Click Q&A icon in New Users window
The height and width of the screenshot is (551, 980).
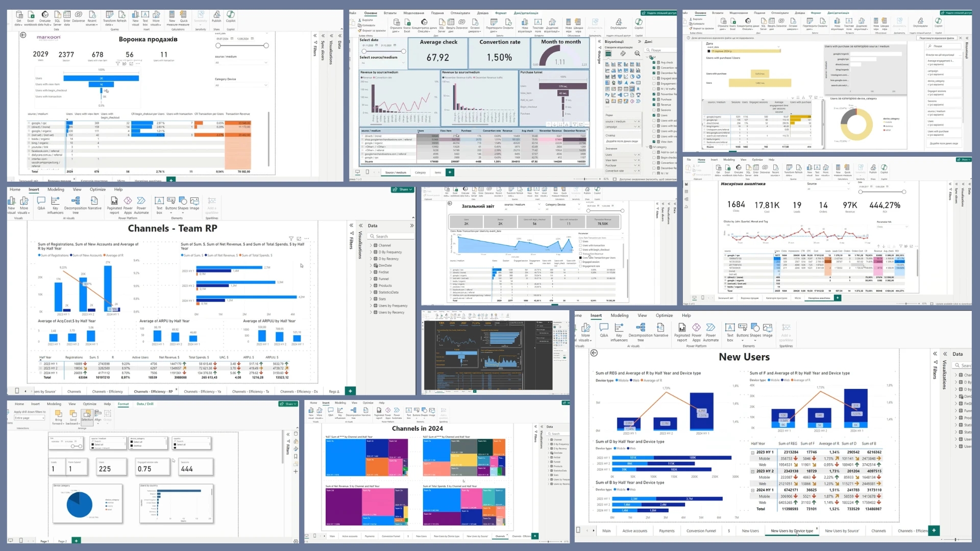pos(604,328)
